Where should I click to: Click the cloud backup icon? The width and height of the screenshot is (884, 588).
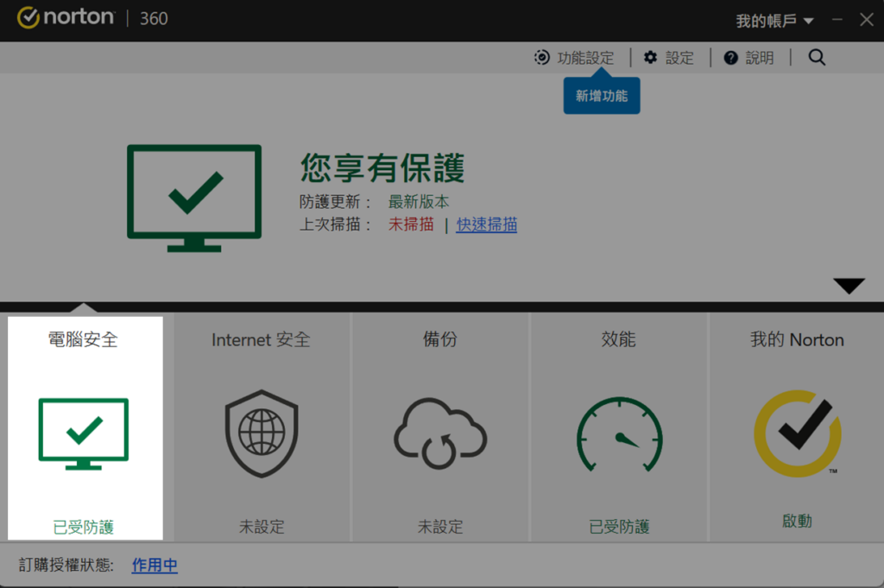pos(439,433)
